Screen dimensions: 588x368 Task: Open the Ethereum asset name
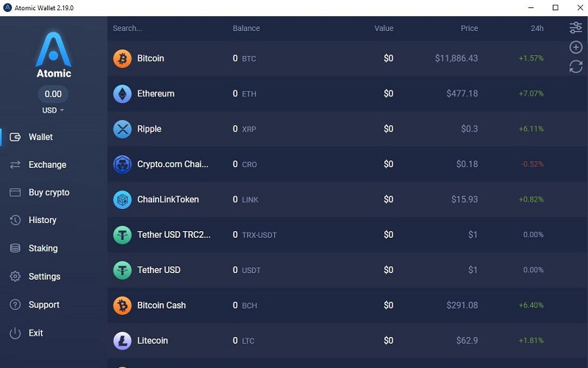pyautogui.click(x=156, y=93)
